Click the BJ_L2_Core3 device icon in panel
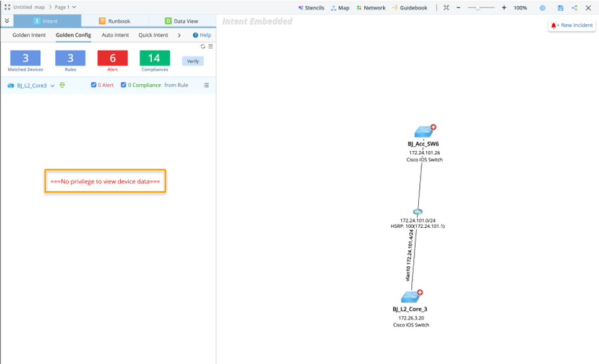The height and width of the screenshot is (364, 599). tap(11, 85)
